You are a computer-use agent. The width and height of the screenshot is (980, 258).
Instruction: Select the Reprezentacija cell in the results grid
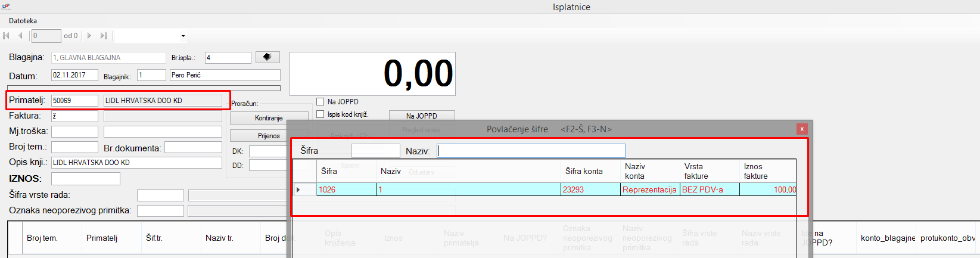[649, 189]
